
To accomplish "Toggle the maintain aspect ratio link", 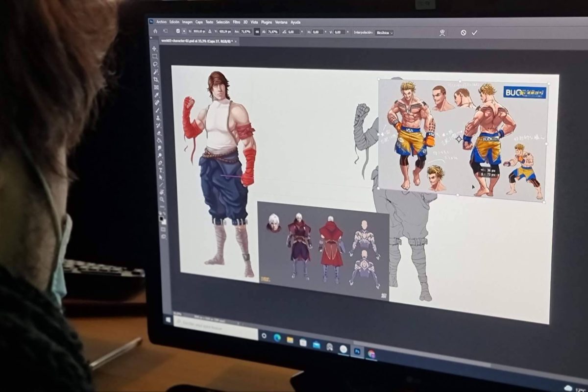I will pos(257,31).
